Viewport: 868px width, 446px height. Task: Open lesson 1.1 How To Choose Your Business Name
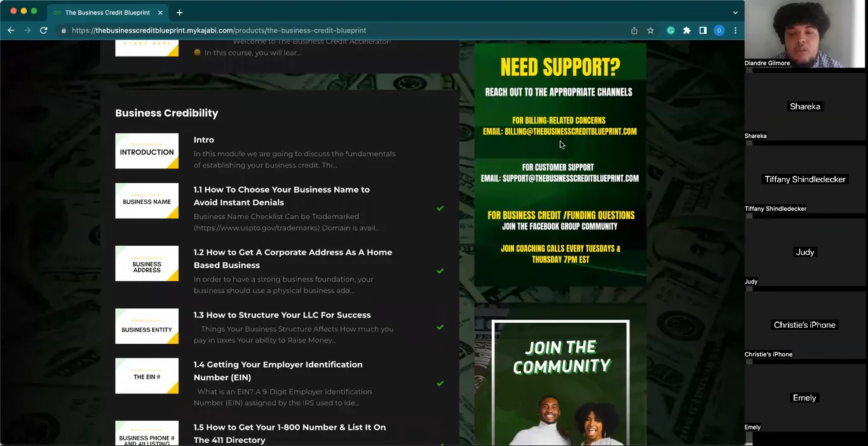281,196
